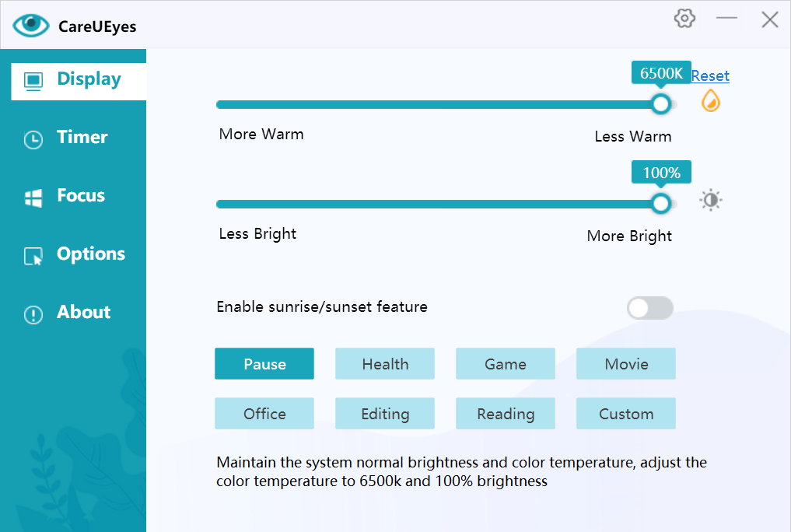Enable the sunrise/sunset feature toggle
Screen dimensions: 791x532
click(x=649, y=308)
